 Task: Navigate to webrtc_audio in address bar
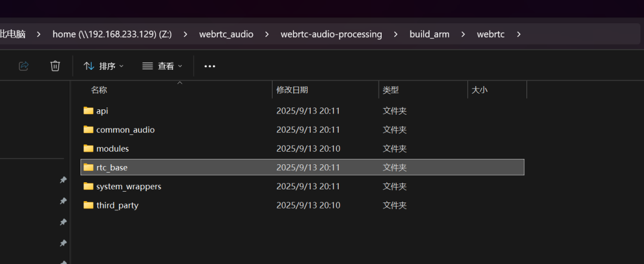pyautogui.click(x=226, y=34)
